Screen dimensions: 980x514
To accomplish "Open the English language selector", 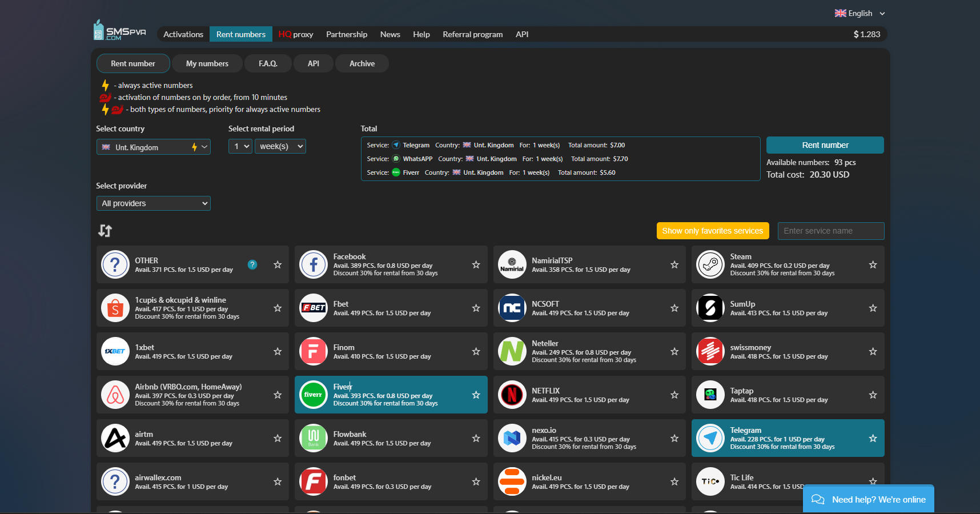I will (859, 13).
